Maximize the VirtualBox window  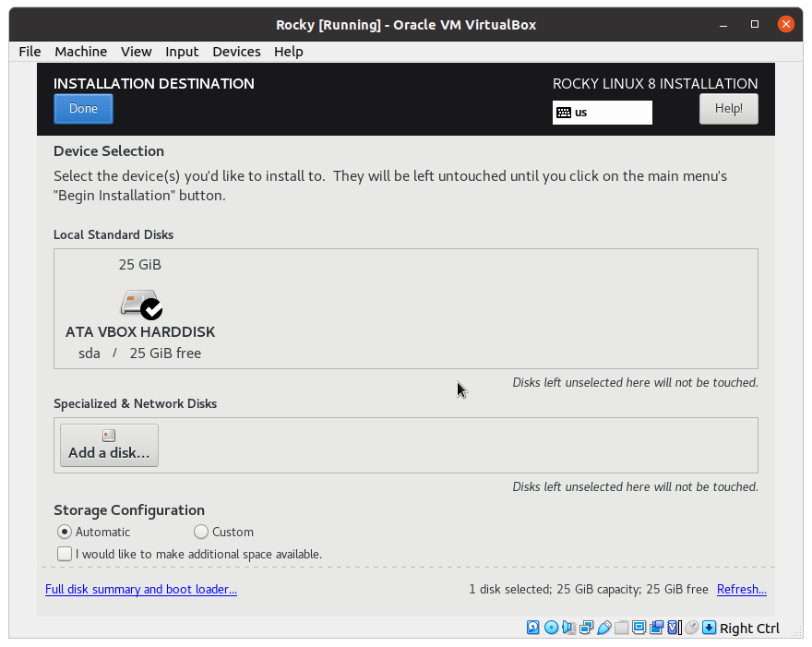pyautogui.click(x=755, y=24)
